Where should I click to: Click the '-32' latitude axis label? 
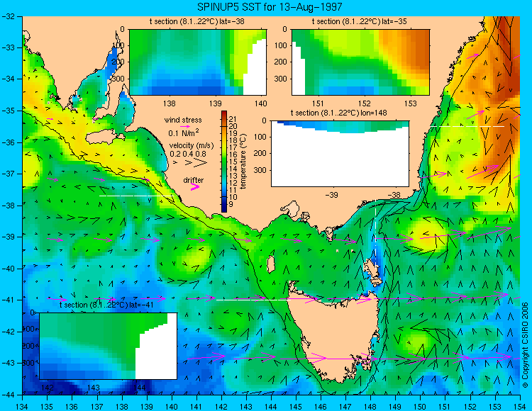pos(7,16)
